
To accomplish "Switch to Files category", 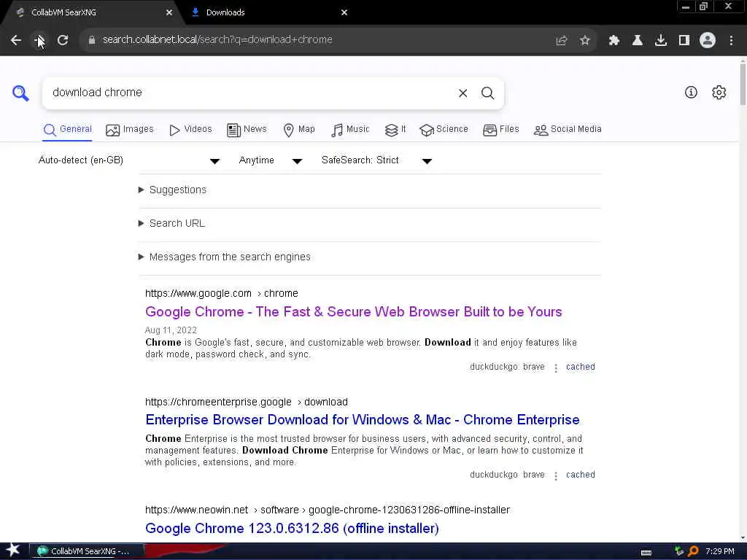I will 500,130.
